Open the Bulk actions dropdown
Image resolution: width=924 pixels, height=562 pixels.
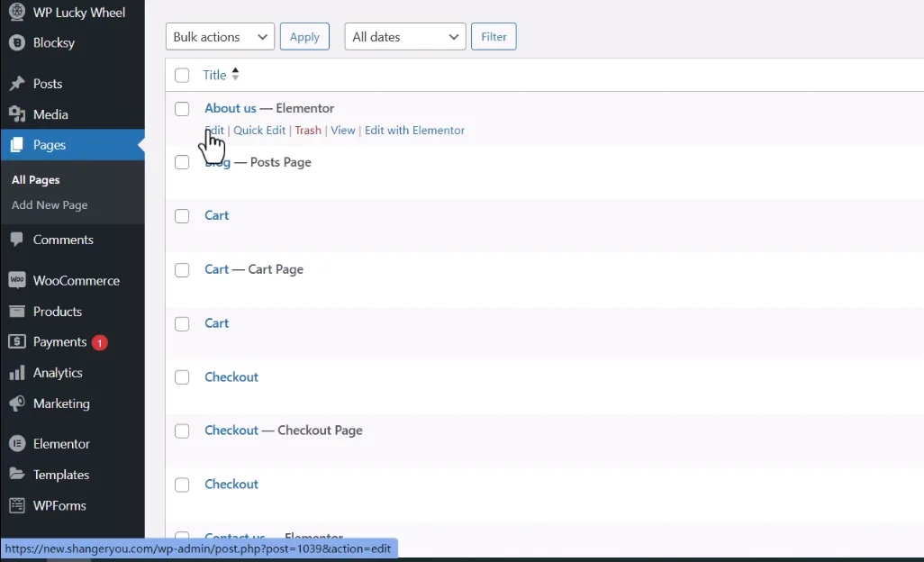220,37
